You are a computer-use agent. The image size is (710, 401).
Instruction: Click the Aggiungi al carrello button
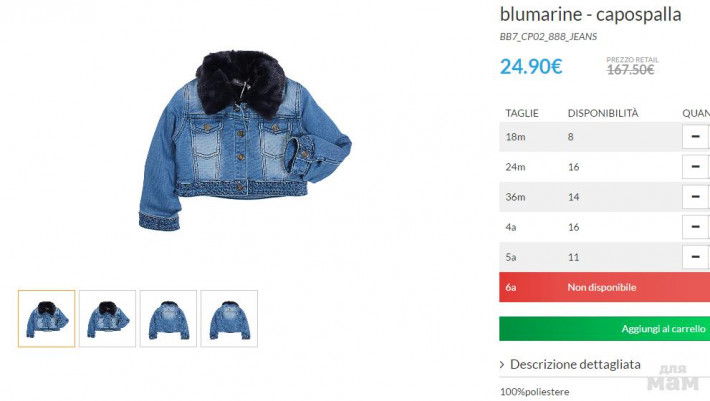(x=604, y=329)
